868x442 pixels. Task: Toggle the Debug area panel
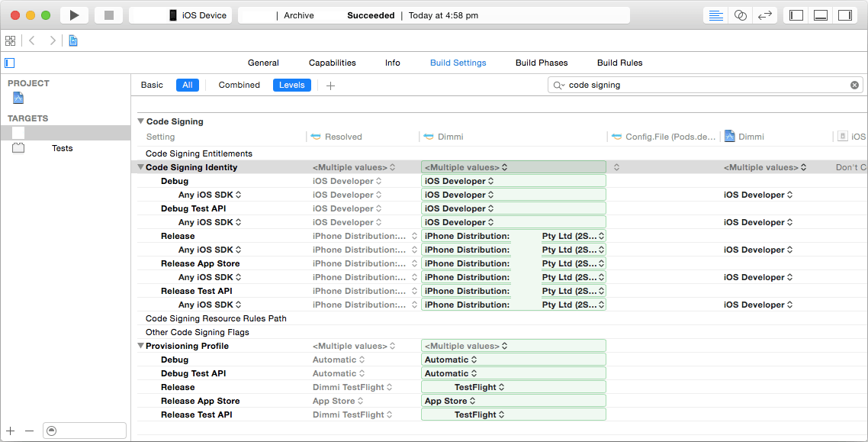821,15
